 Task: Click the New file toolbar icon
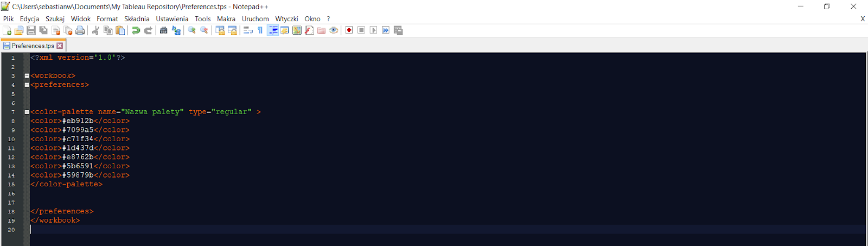7,30
